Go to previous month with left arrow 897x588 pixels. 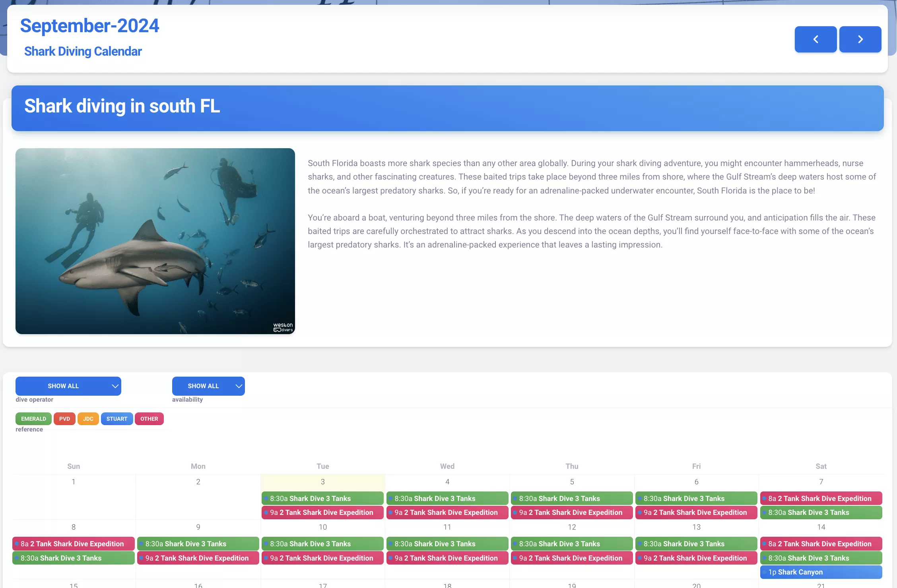click(x=815, y=39)
